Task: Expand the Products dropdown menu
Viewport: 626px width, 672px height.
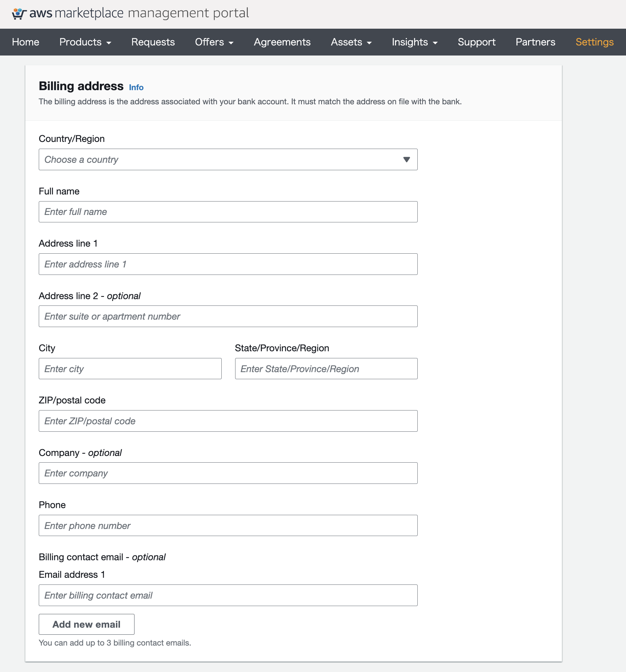Action: point(85,42)
